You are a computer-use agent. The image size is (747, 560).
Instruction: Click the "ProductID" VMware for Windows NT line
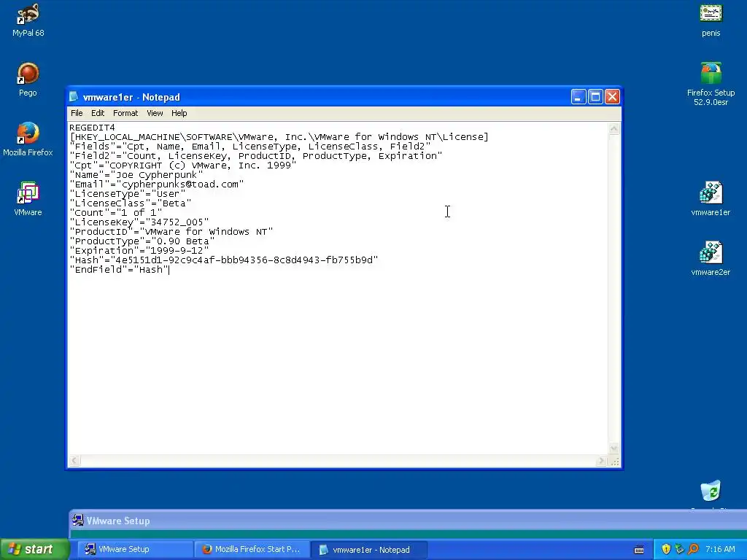click(171, 232)
